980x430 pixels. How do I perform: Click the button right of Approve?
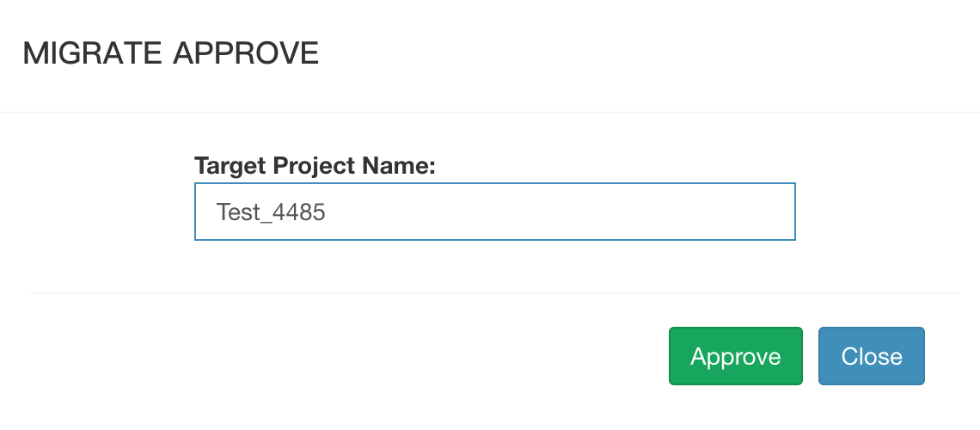coord(871,356)
